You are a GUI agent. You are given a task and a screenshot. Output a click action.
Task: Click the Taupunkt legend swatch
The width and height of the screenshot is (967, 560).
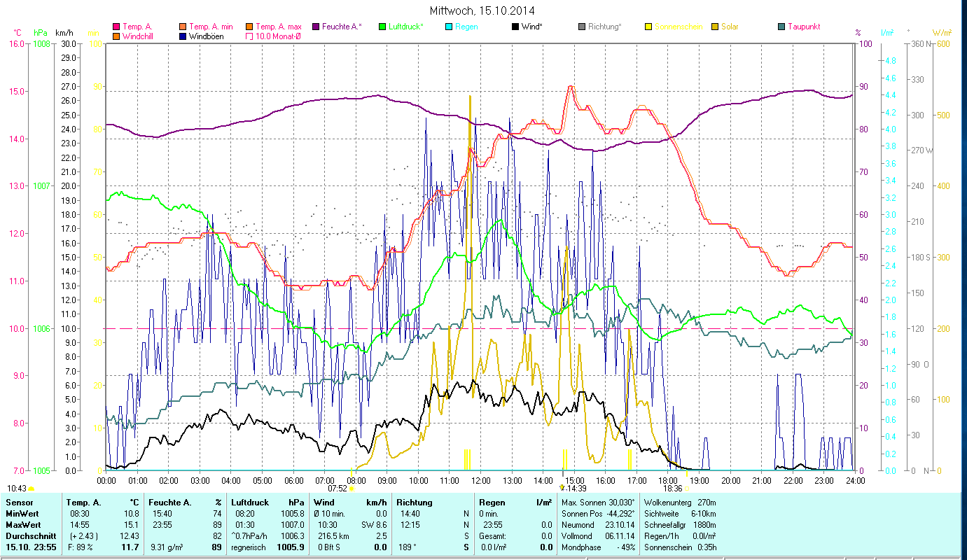click(781, 27)
